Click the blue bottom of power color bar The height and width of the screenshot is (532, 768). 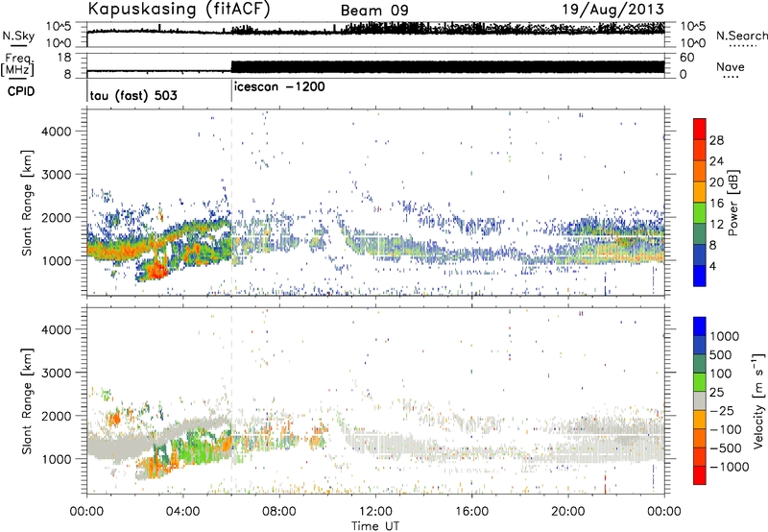[700, 277]
